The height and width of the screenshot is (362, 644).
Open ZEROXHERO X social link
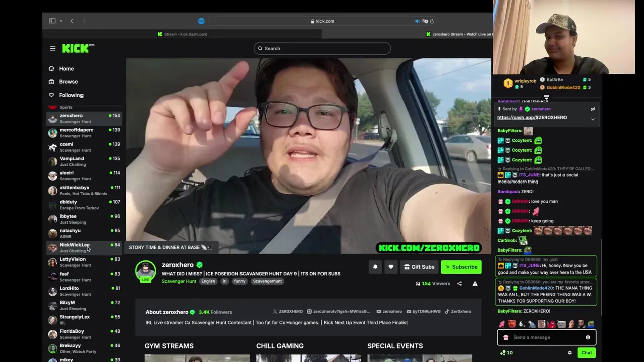tap(288, 311)
